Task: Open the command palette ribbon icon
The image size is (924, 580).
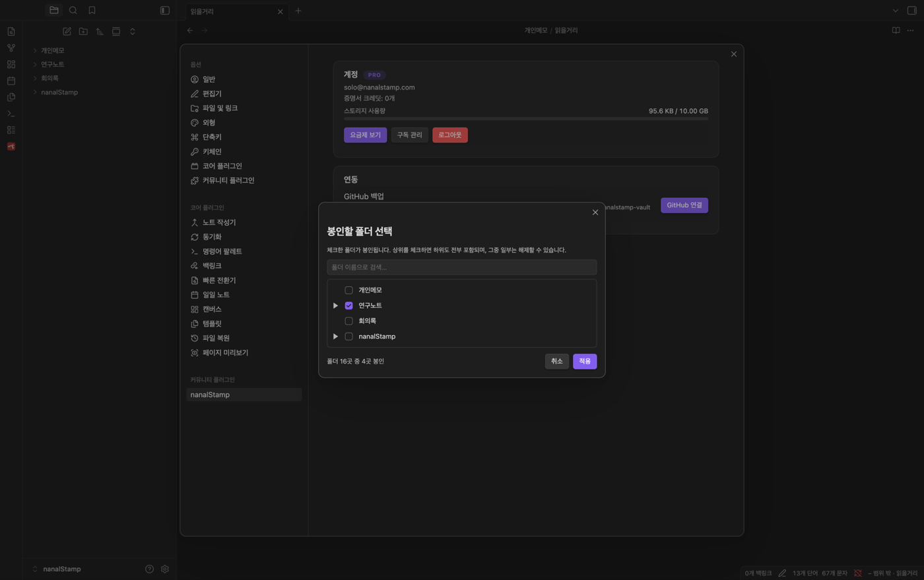Action: 11,113
